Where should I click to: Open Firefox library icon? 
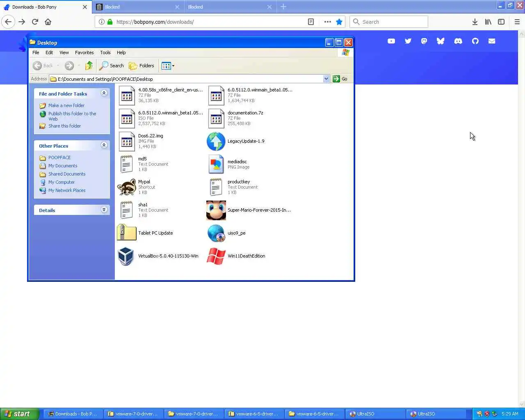click(x=488, y=22)
